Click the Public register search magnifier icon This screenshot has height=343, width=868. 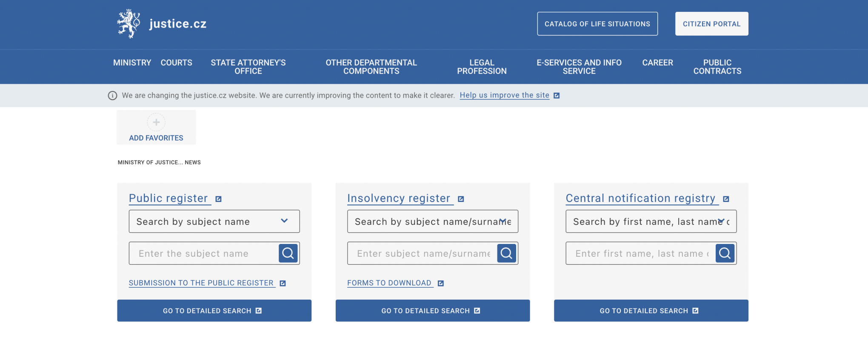(x=288, y=253)
